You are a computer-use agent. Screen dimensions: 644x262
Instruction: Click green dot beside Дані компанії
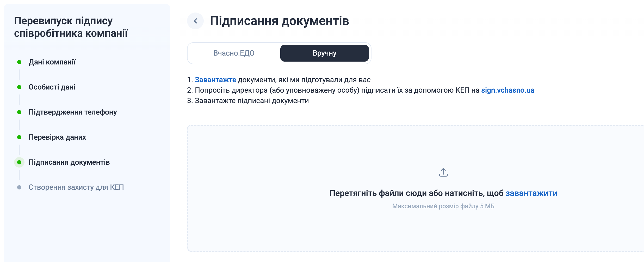click(x=19, y=62)
